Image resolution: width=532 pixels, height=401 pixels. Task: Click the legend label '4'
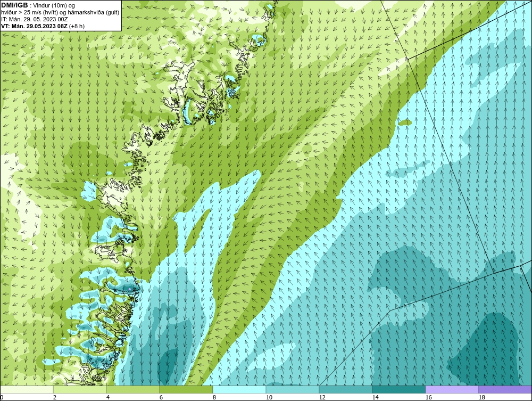click(x=108, y=397)
